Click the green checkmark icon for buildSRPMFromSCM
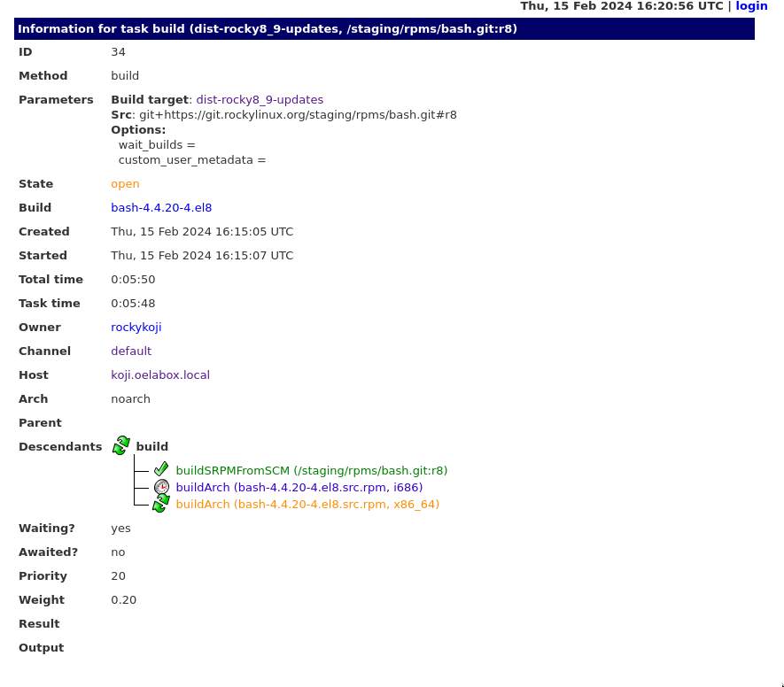Screen dimensions: 784x687 (161, 470)
